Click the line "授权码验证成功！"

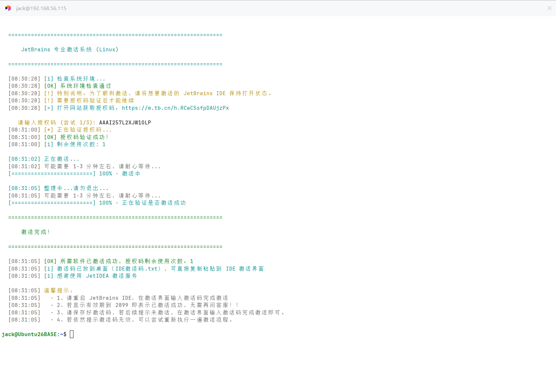pos(84,137)
